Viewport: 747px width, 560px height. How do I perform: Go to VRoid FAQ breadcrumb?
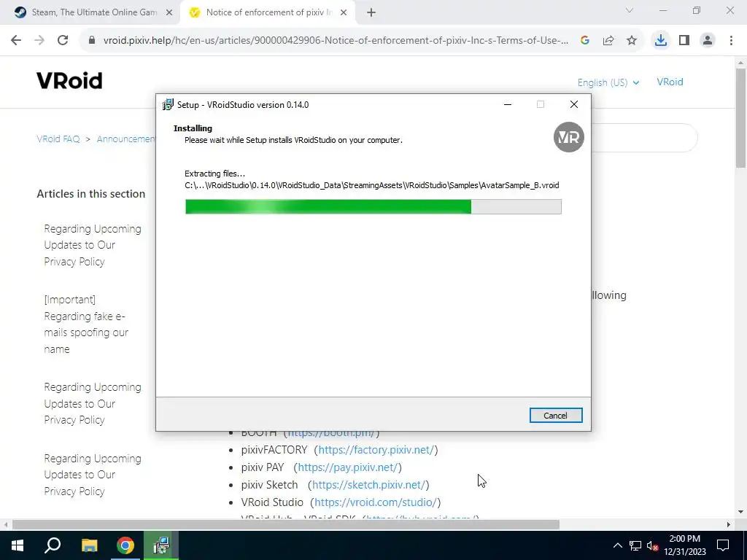(58, 139)
